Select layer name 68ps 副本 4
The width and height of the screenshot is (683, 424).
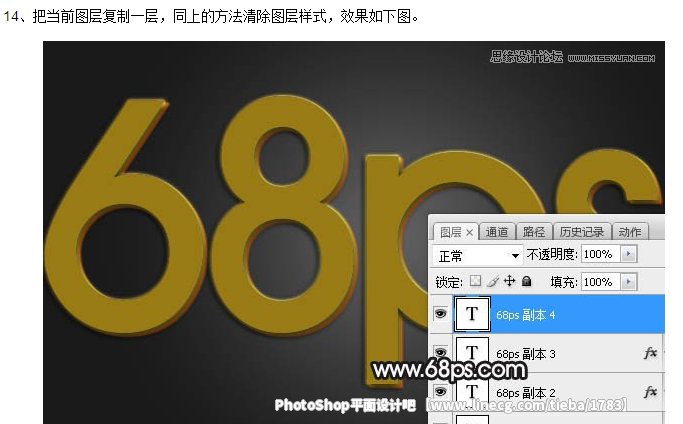pyautogui.click(x=525, y=315)
